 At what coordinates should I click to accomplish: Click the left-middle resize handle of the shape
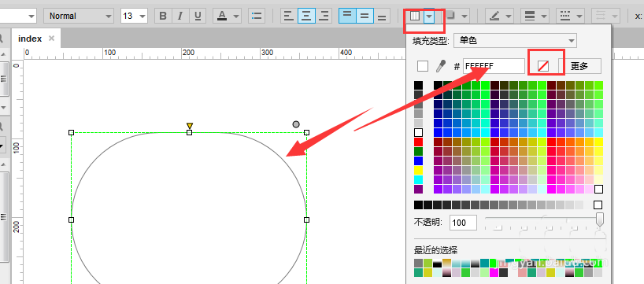point(71,220)
